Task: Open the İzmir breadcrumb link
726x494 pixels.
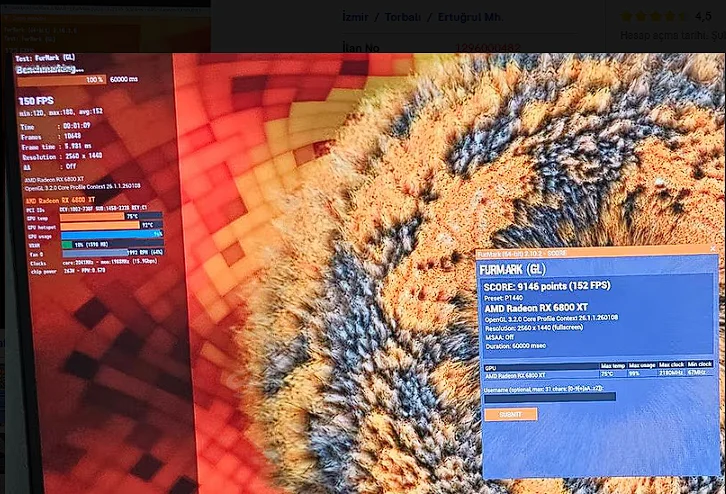Action: [355, 17]
